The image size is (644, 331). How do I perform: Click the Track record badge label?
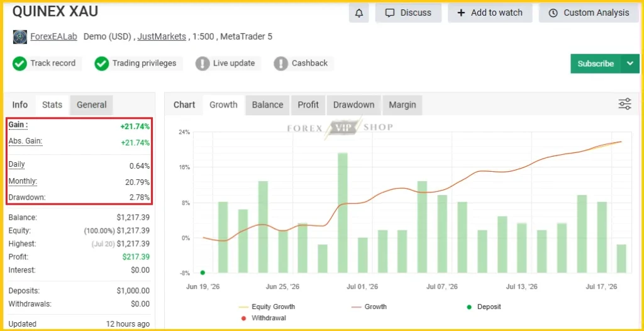click(53, 64)
